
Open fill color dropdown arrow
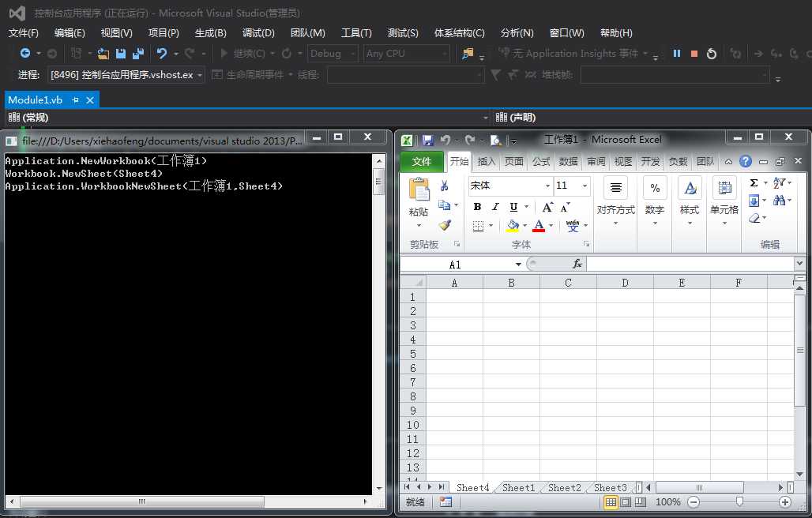[x=524, y=226]
